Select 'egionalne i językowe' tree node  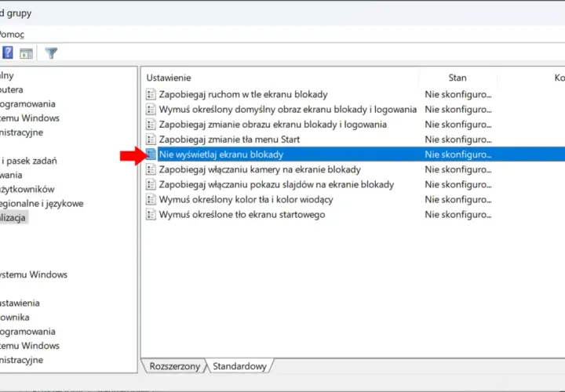click(42, 203)
